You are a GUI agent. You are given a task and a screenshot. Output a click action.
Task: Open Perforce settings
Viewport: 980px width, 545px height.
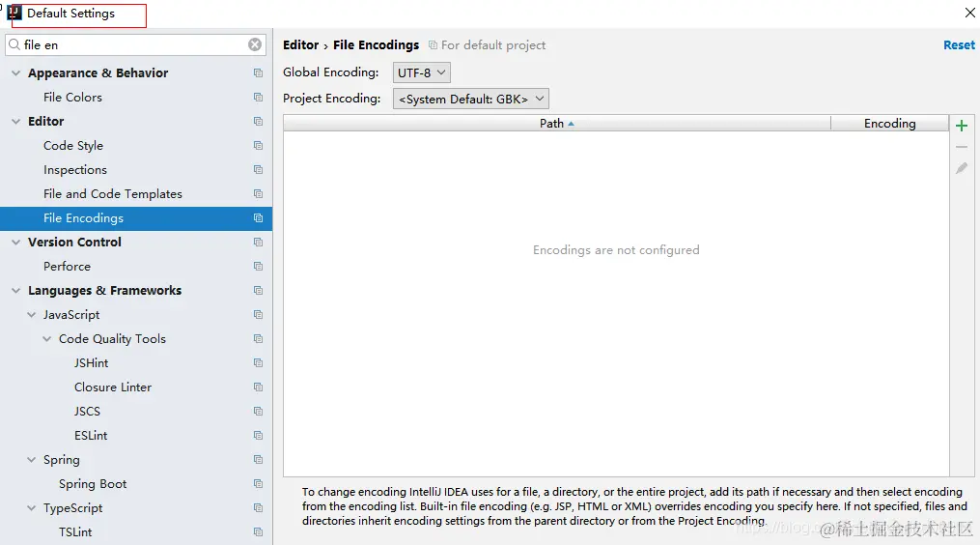[67, 267]
